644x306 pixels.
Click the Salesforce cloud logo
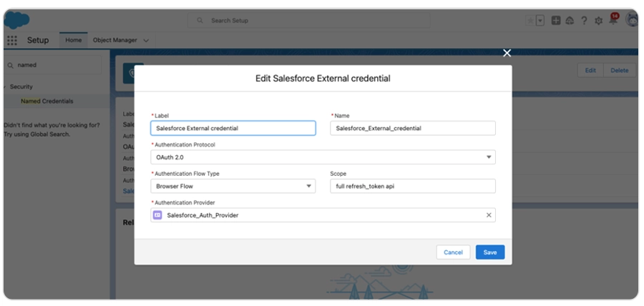[x=16, y=20]
